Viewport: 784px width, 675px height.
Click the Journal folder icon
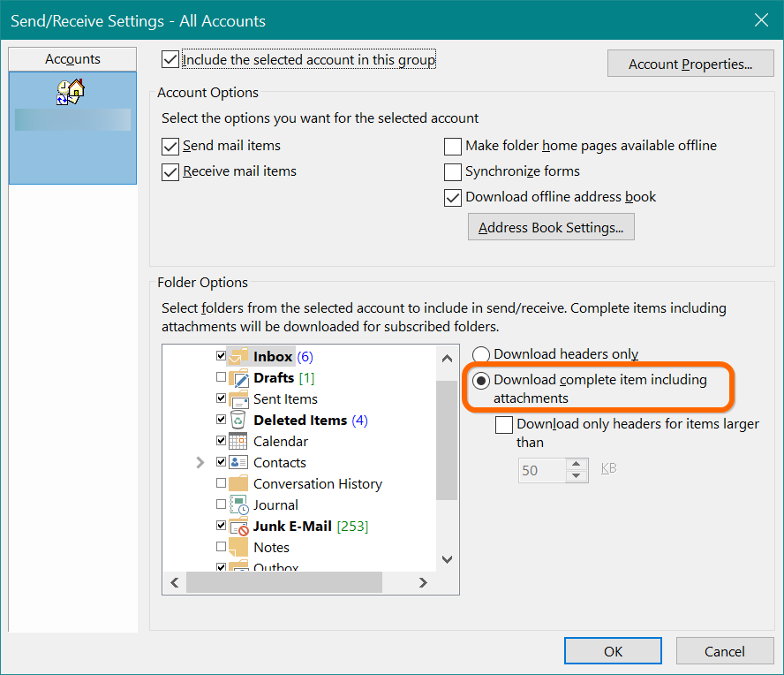point(238,505)
